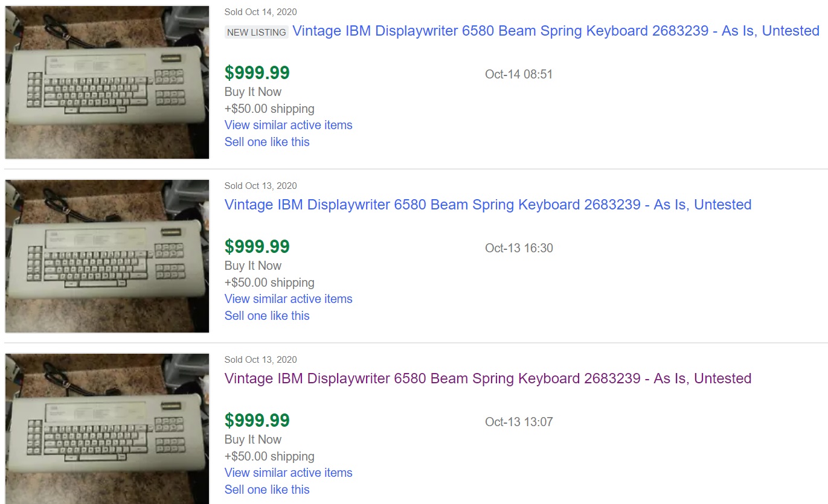This screenshot has height=504, width=828.
Task: Click Sell one like this on the bottom listing
Action: (x=267, y=490)
